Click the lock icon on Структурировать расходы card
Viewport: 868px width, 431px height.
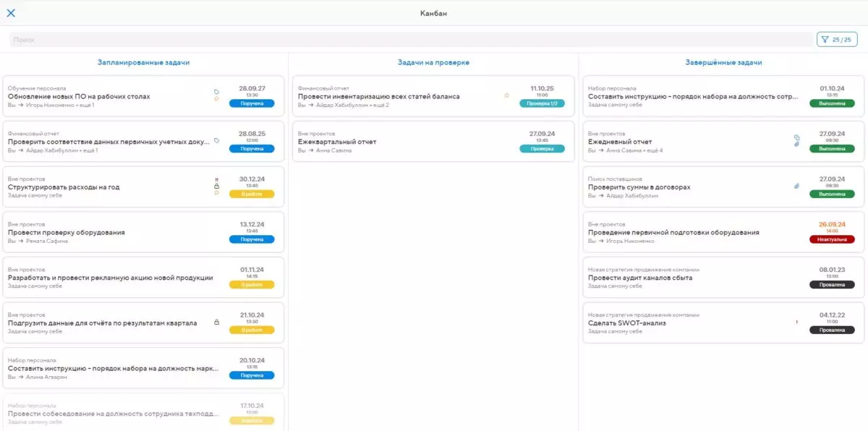tap(216, 187)
